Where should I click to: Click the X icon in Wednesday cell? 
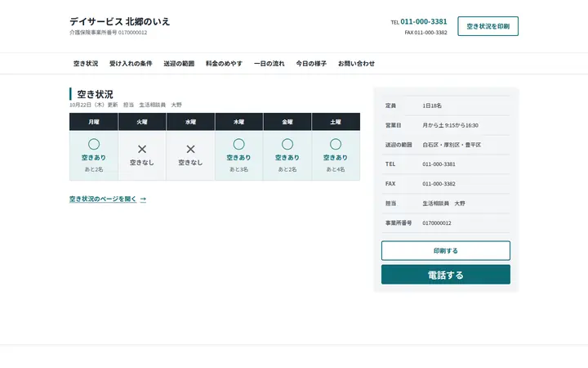(190, 149)
